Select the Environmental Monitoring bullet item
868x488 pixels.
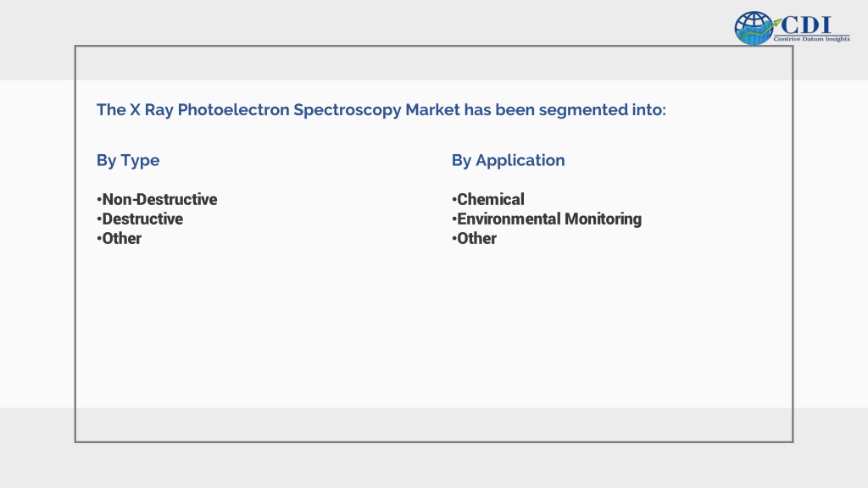point(547,219)
